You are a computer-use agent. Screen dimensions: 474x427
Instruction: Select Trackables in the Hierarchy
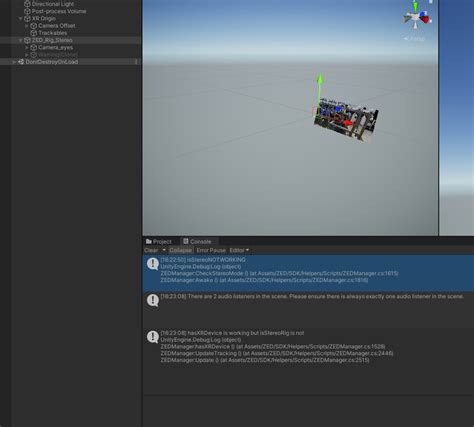pos(53,33)
